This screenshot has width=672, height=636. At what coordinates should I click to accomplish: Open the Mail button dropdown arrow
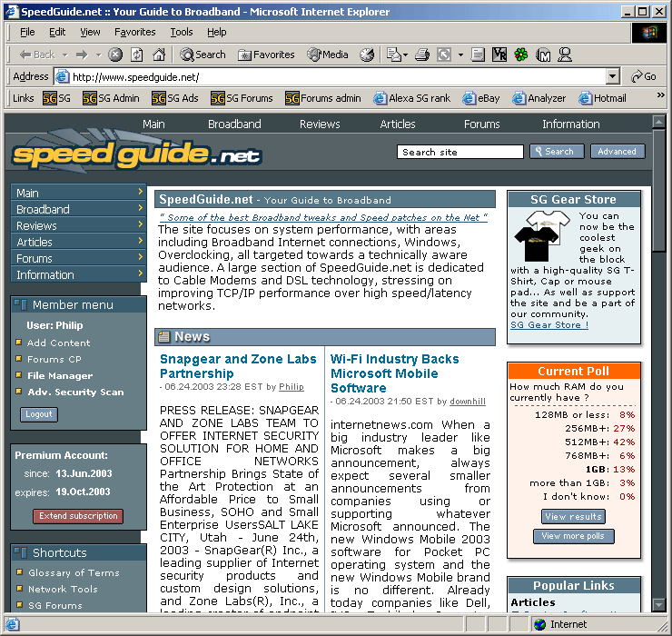405,55
